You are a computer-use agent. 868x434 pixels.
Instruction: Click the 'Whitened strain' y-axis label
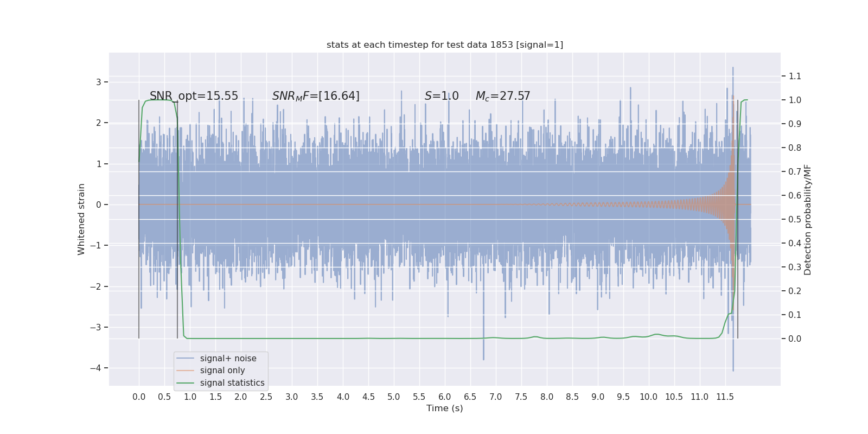tap(81, 219)
